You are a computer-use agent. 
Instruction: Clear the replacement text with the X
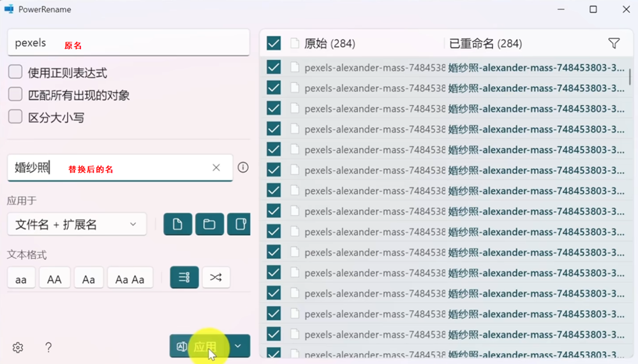point(216,168)
